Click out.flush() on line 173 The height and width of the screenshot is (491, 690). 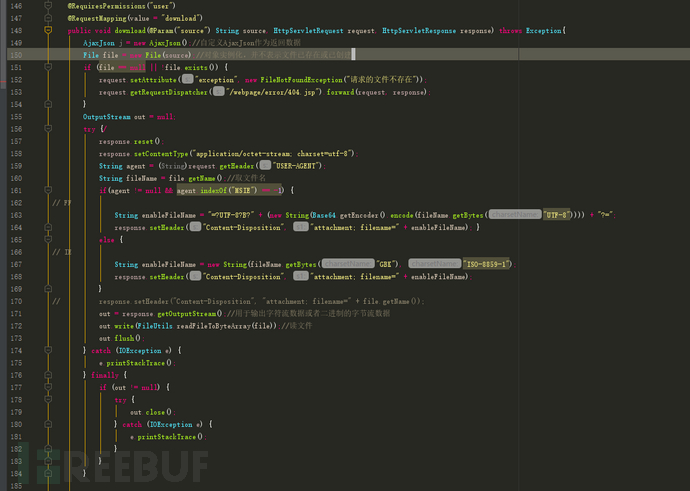[121, 338]
